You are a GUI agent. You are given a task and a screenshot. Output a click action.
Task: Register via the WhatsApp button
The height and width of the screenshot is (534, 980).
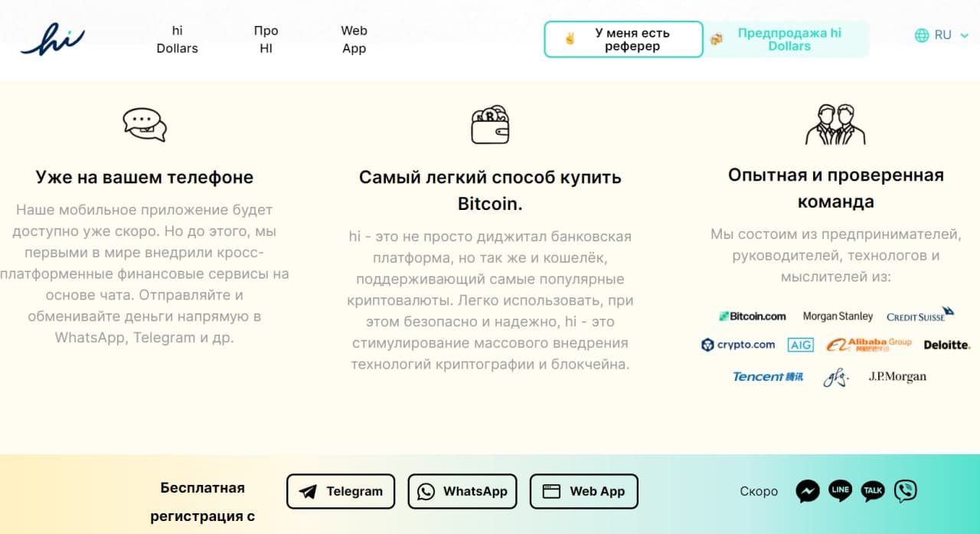point(462,492)
